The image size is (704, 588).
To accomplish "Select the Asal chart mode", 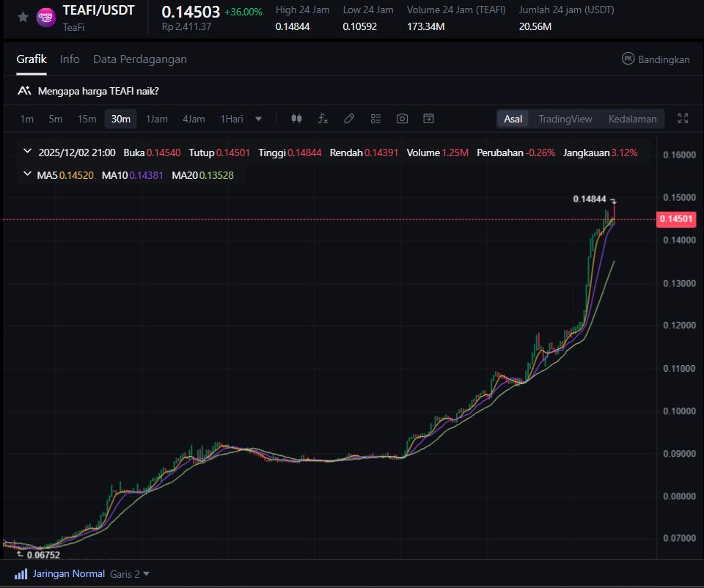I will coord(513,119).
